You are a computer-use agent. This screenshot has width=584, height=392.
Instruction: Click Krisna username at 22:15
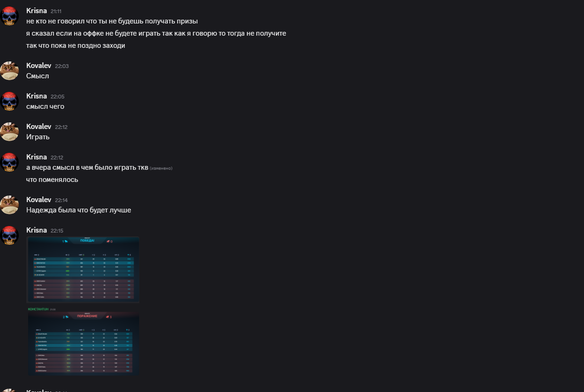tap(37, 230)
